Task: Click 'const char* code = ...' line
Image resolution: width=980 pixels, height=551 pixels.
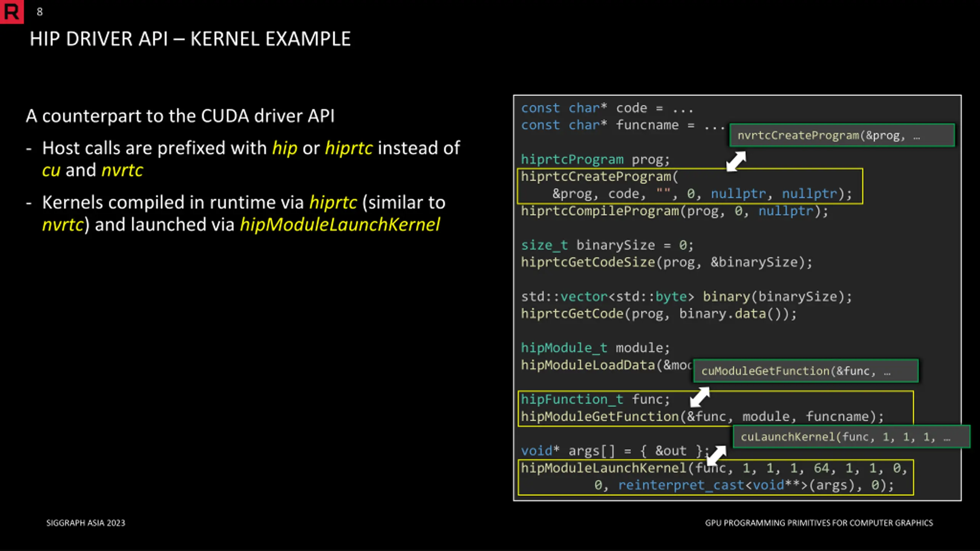Action: (607, 108)
